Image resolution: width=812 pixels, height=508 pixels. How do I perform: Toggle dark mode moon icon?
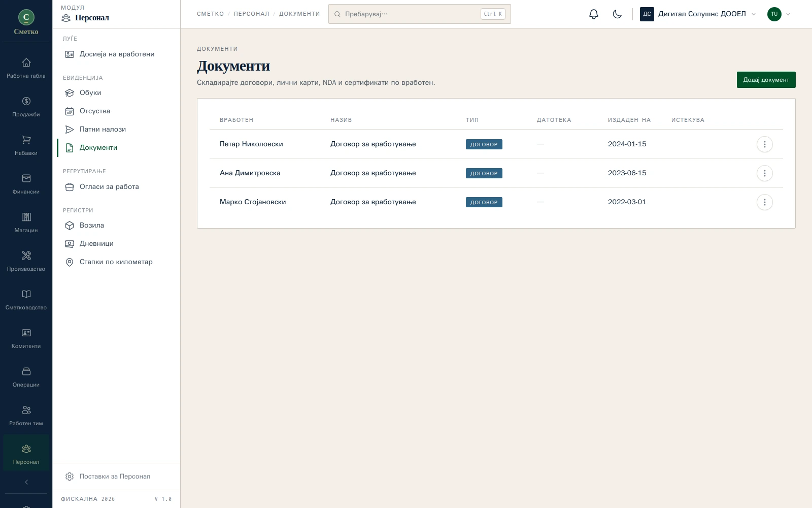617,14
